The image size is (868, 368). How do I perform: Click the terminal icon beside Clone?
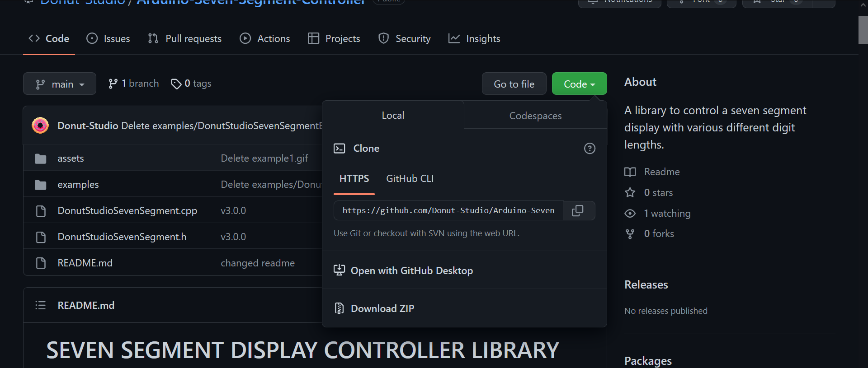tap(340, 149)
